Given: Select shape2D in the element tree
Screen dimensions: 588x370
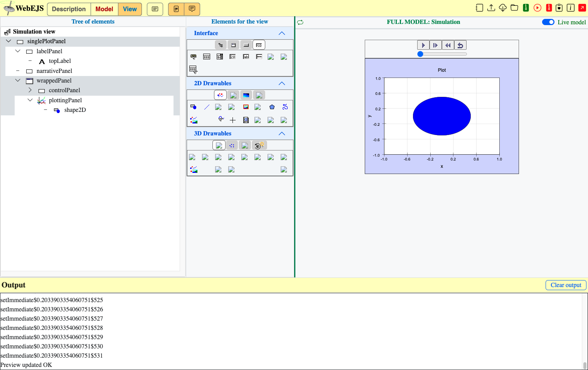Looking at the screenshot, I should [75, 110].
